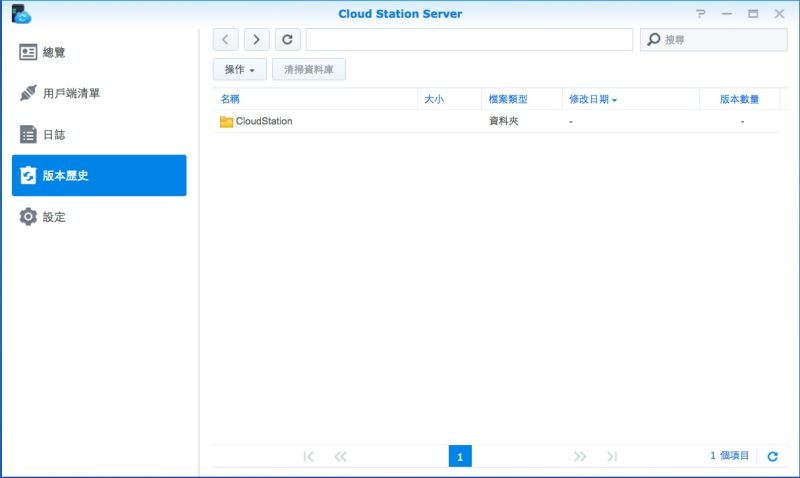Select page number 1 in the pager
This screenshot has height=478, width=800.
460,456
